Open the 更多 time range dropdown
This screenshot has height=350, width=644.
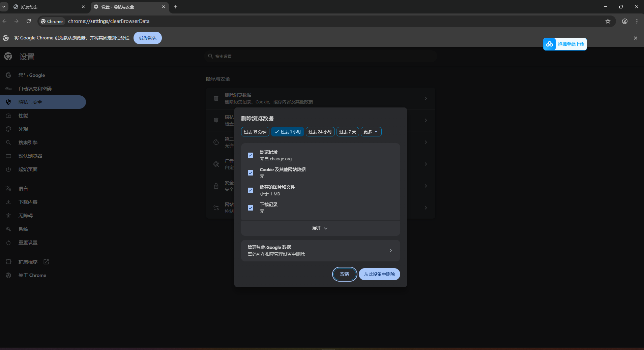coord(371,132)
